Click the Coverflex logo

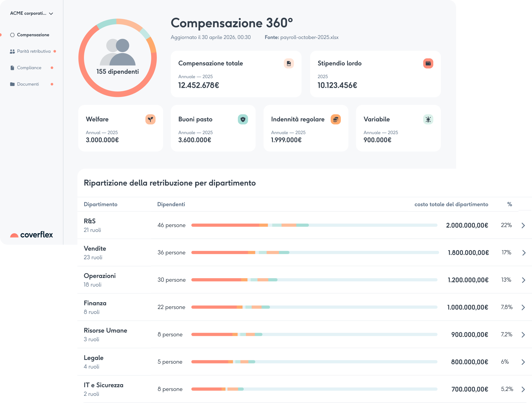click(32, 235)
